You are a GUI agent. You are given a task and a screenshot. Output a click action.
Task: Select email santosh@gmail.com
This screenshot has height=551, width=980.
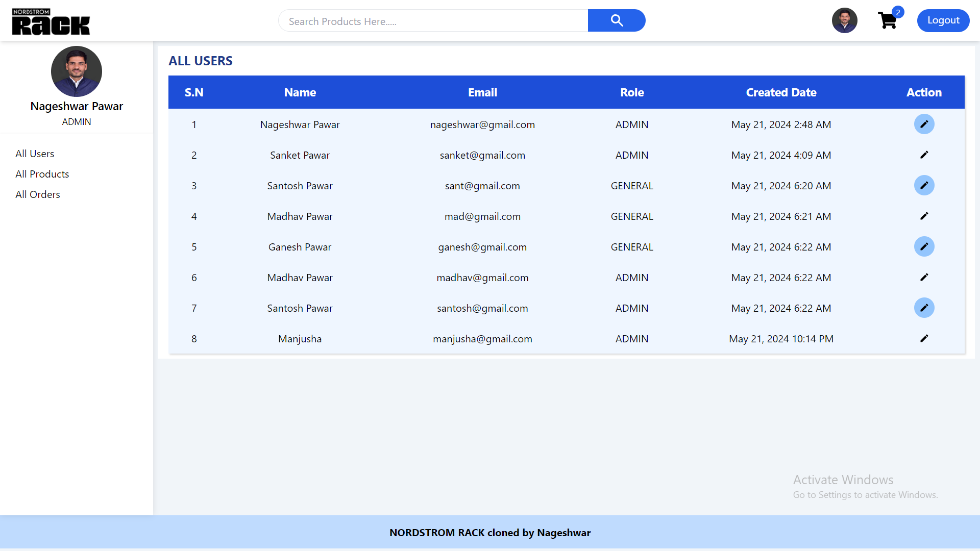[482, 308]
